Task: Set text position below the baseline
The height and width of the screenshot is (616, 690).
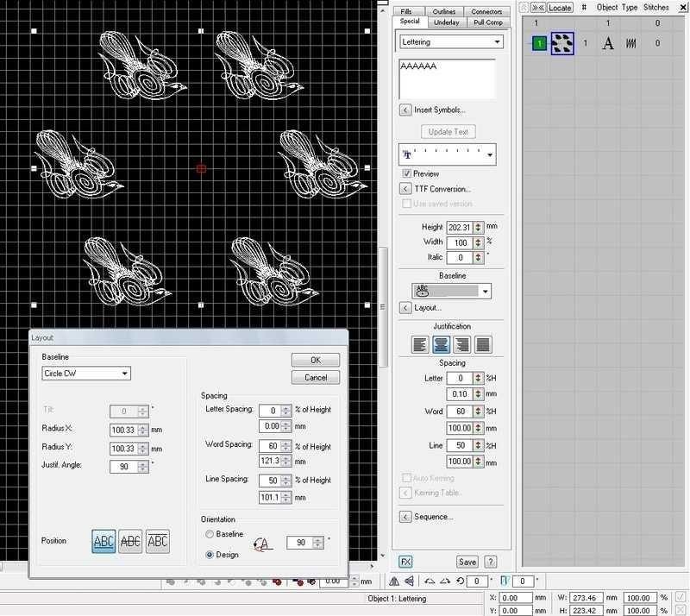Action: click(x=158, y=541)
